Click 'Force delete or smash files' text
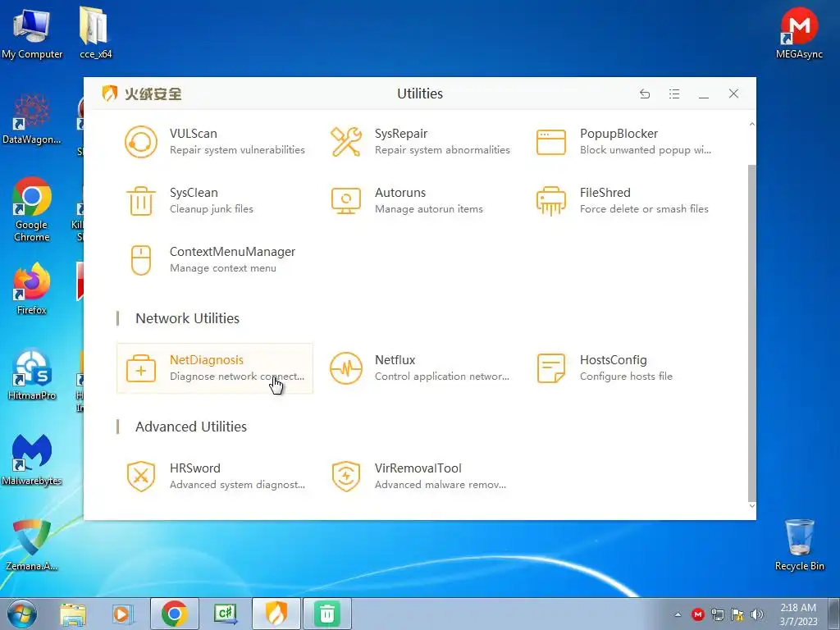 645,209
